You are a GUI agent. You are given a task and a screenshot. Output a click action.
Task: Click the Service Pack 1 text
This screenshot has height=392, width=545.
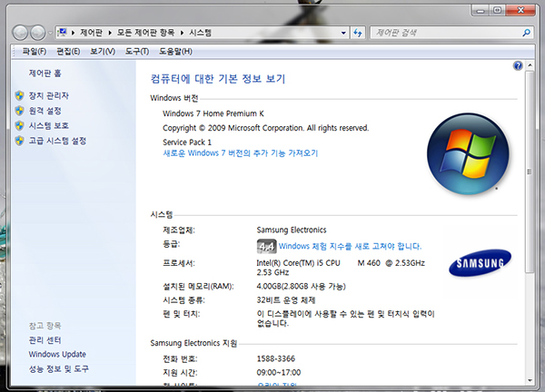pos(187,142)
